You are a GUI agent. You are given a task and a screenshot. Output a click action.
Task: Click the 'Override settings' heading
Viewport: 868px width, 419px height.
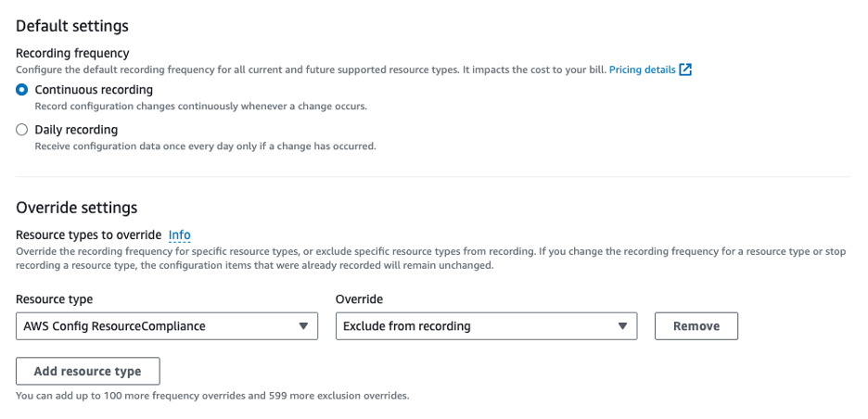[76, 208]
